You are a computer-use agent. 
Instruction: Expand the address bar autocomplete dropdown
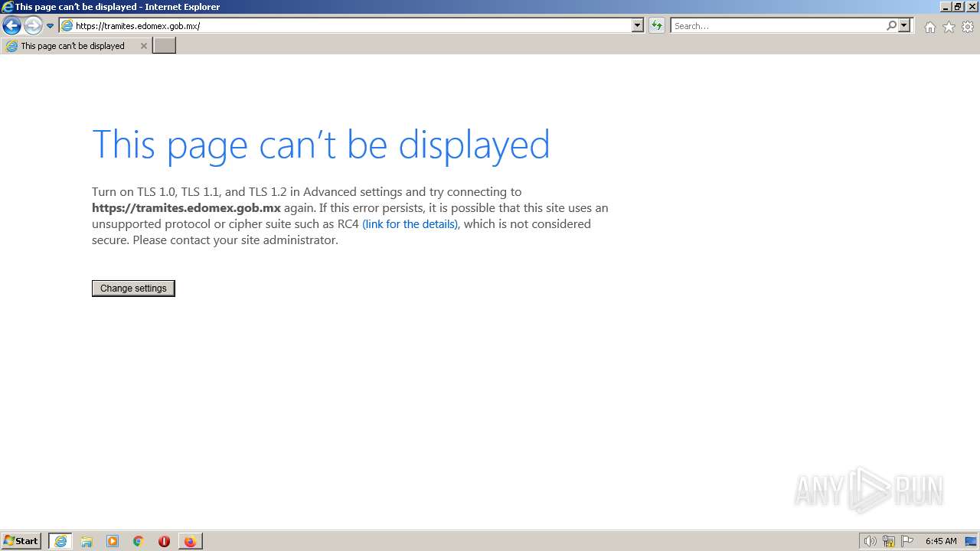(637, 25)
